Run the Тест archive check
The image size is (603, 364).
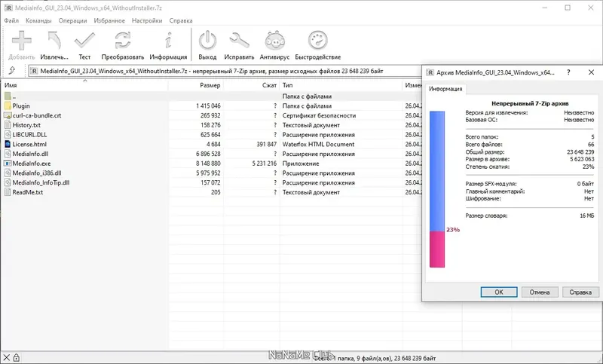84,41
